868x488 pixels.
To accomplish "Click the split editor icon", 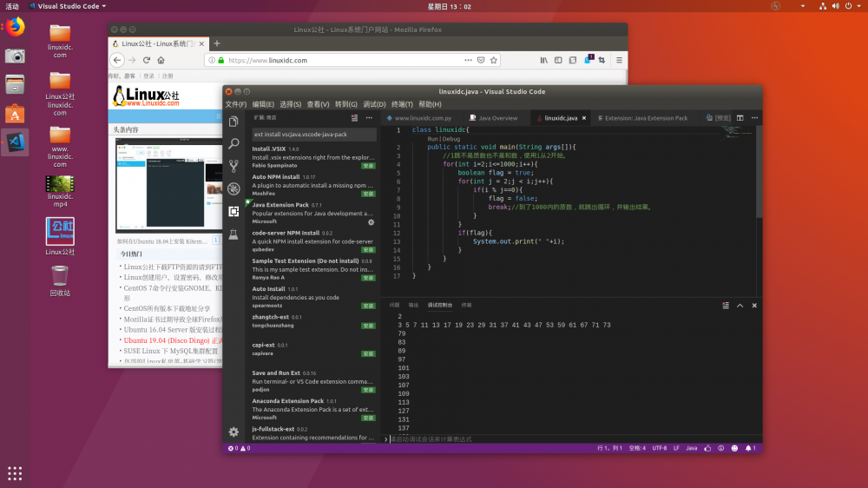I will point(740,118).
